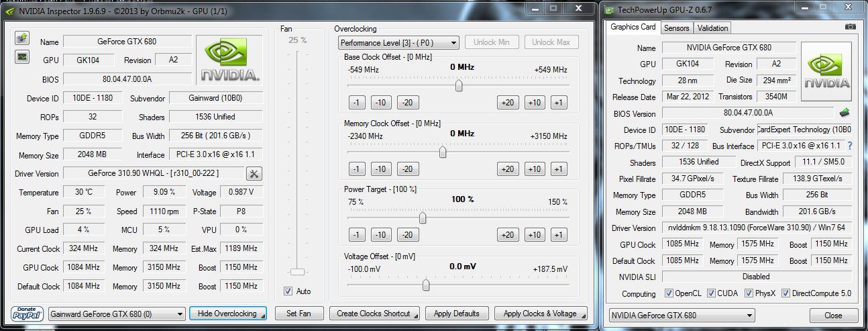
Task: Open the Gainward GeForce GTX 680 (0) dropdown
Action: click(117, 314)
